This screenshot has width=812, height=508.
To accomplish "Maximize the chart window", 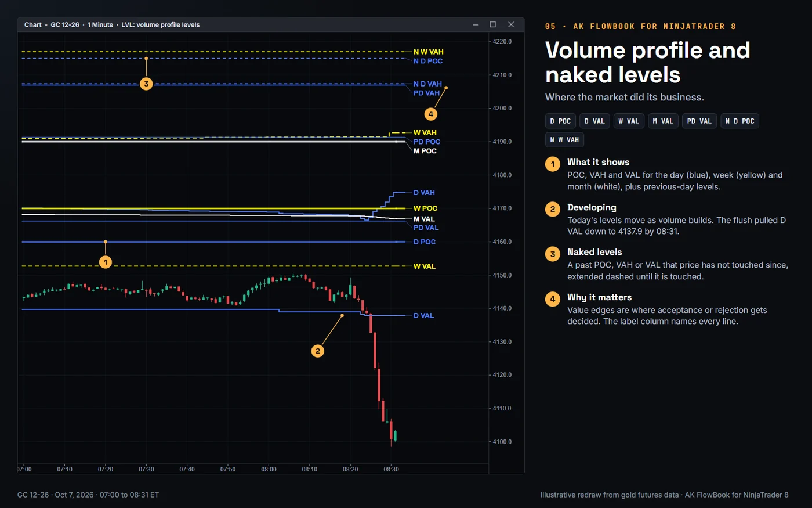I will (492, 24).
